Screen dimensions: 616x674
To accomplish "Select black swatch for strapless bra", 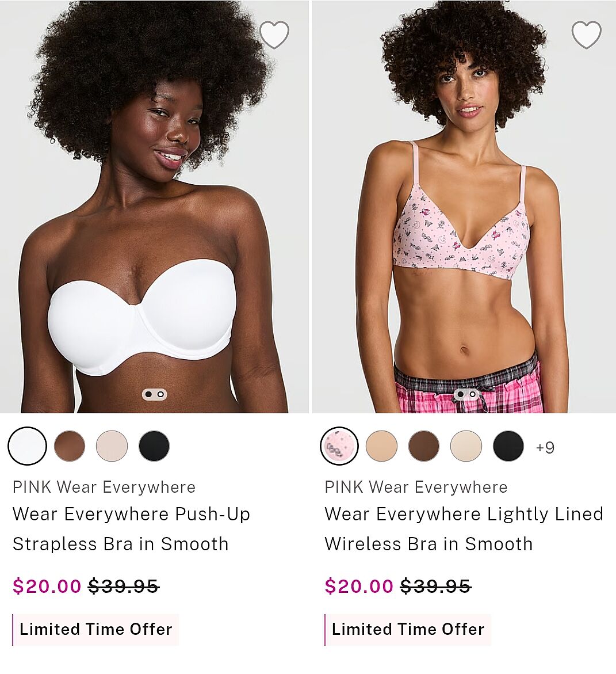I will [154, 446].
